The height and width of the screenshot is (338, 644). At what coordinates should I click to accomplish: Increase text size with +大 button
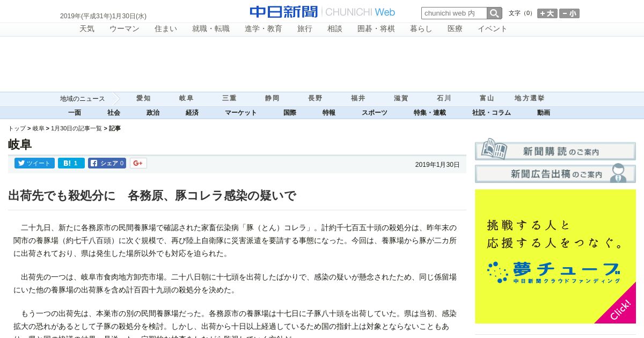[547, 13]
